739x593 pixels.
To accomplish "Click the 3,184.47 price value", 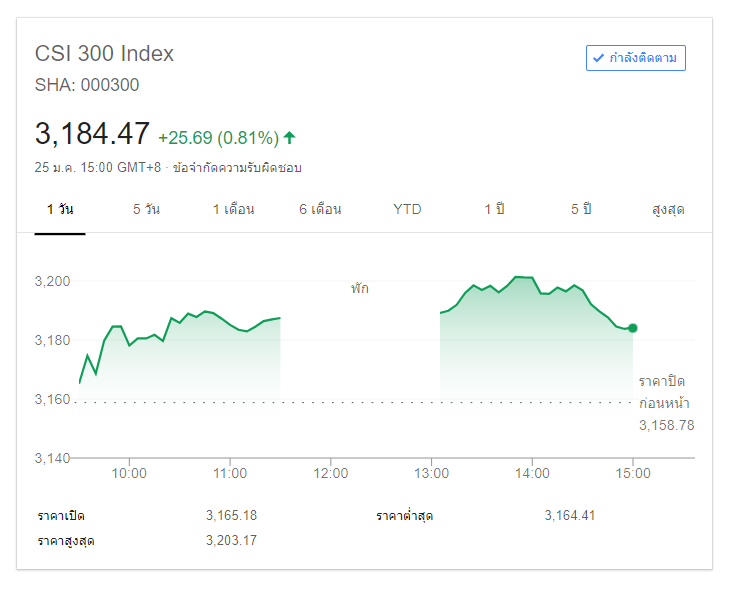I will [x=92, y=133].
